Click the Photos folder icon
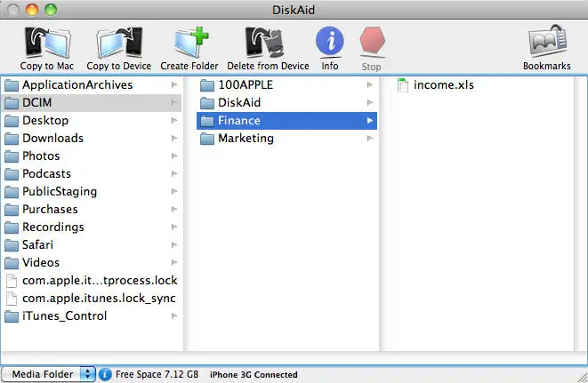588x383 pixels. (12, 156)
